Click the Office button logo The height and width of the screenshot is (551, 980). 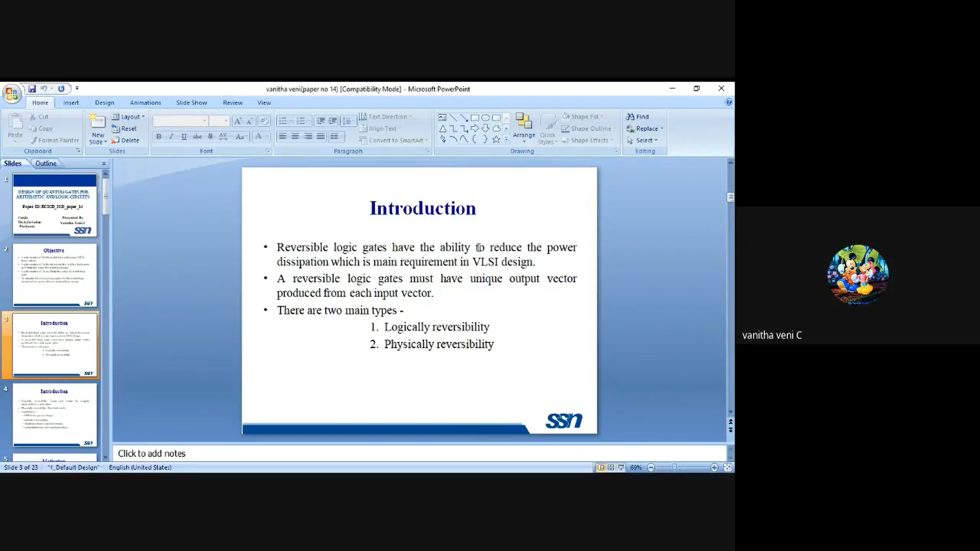click(11, 94)
